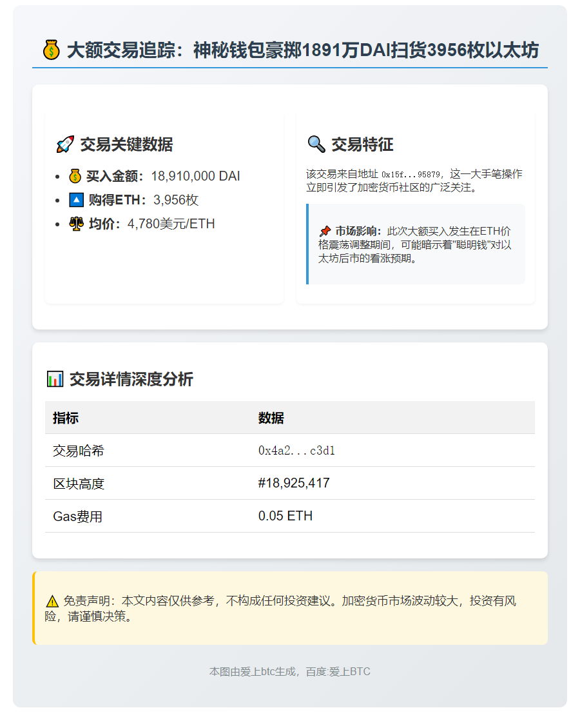Click the money bag icon beside 买入金额
Image resolution: width=580 pixels, height=728 pixels.
point(75,176)
